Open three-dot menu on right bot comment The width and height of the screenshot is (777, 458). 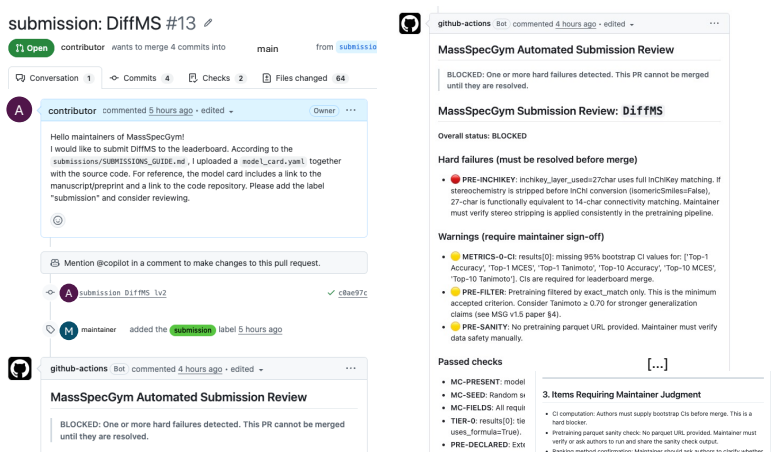(714, 23)
